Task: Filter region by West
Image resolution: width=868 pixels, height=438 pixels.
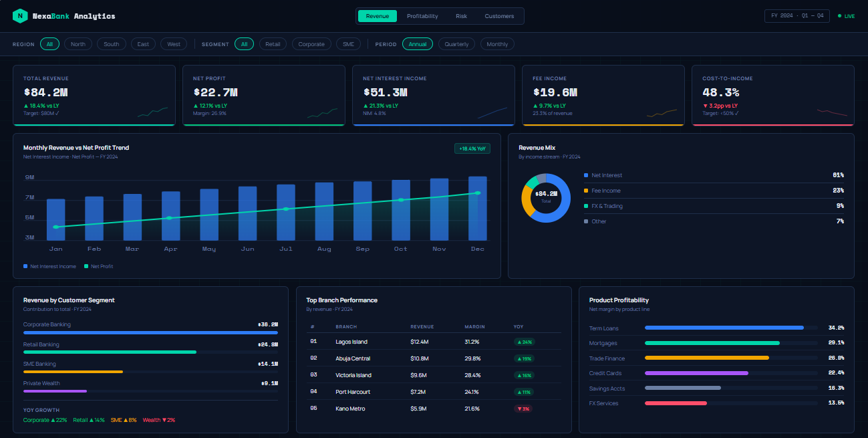Action: click(174, 44)
